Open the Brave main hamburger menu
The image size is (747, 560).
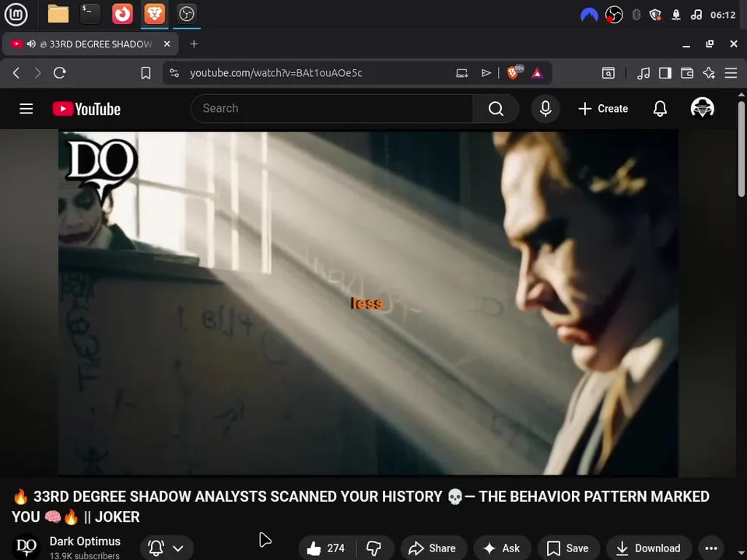pyautogui.click(x=731, y=73)
